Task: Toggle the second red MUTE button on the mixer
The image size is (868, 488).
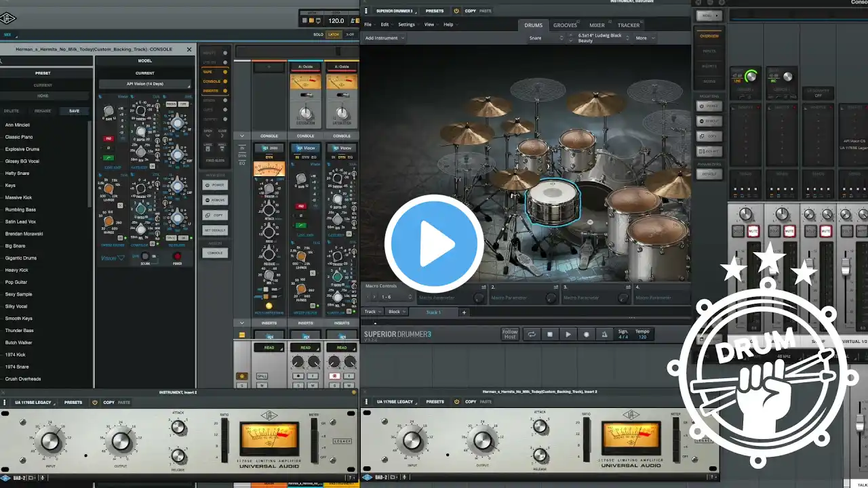Action: 789,231
